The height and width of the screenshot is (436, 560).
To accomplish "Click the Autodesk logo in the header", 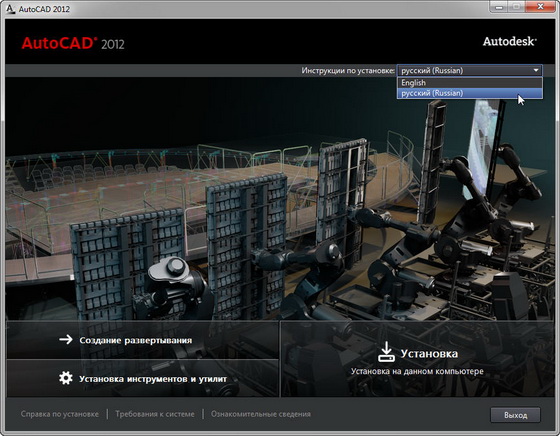I will 510,41.
